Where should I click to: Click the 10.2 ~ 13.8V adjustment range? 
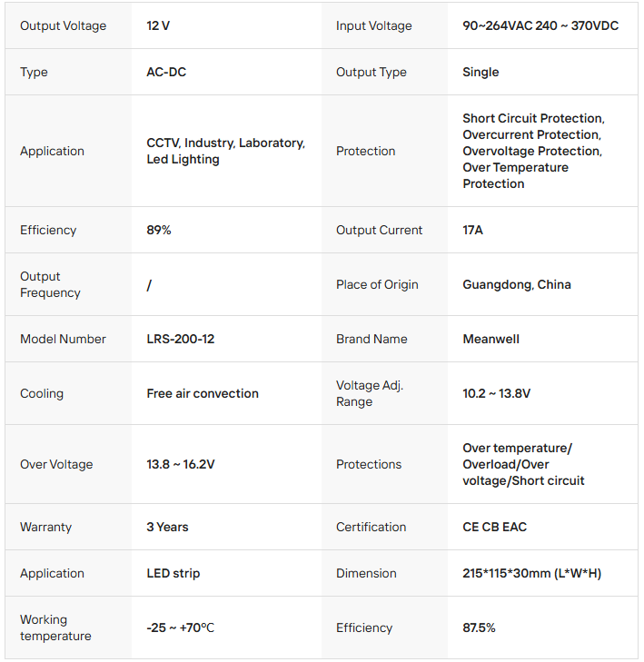click(496, 393)
